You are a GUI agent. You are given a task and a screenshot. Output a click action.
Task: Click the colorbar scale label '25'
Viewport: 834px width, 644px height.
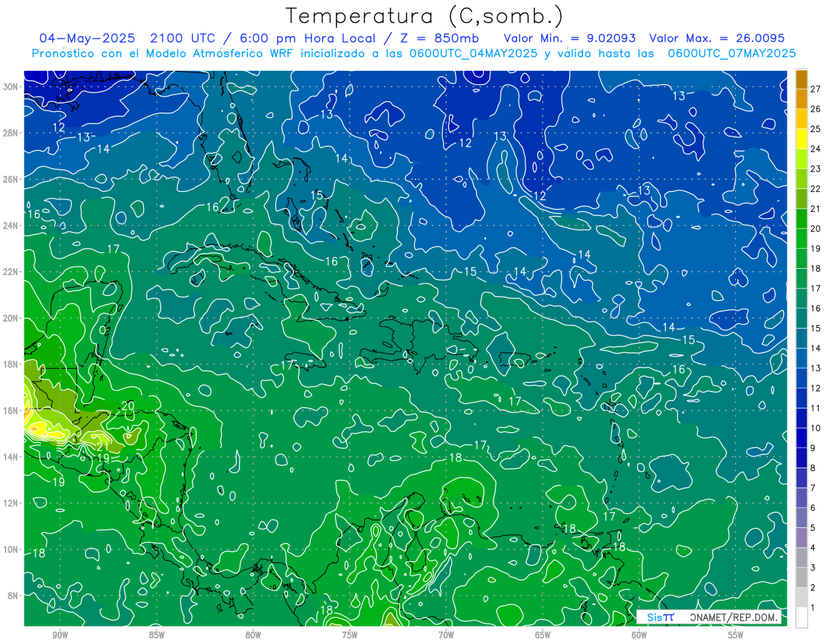pos(816,129)
